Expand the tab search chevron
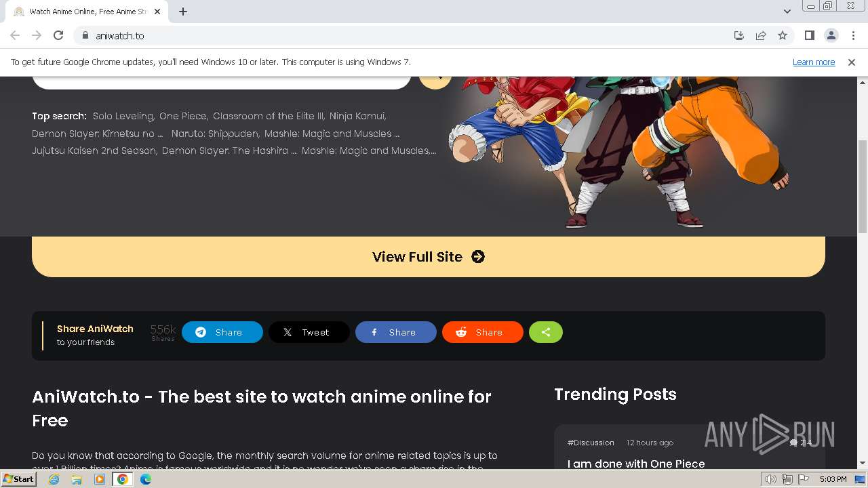The image size is (868, 488). [787, 12]
